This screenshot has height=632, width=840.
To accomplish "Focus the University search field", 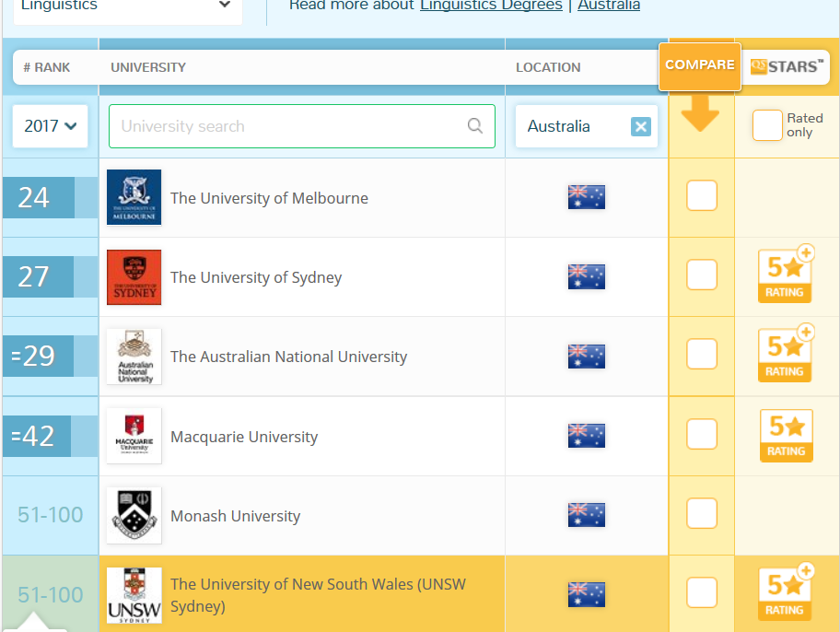I will pos(301,126).
